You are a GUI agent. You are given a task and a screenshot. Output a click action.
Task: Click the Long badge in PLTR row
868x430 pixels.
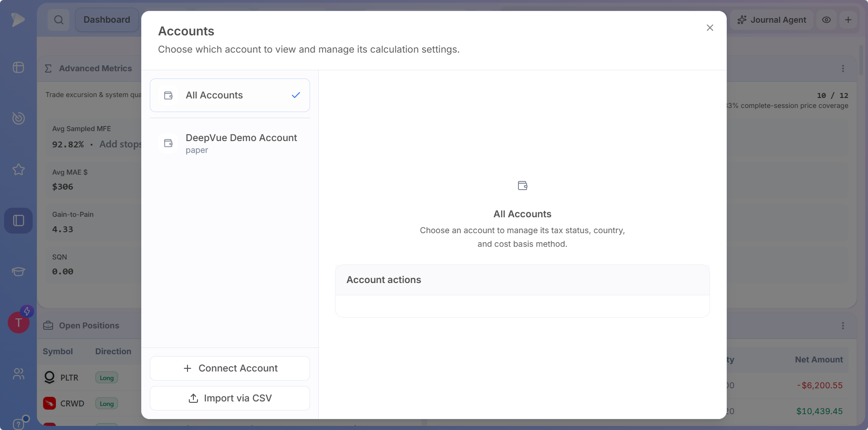[x=107, y=378]
